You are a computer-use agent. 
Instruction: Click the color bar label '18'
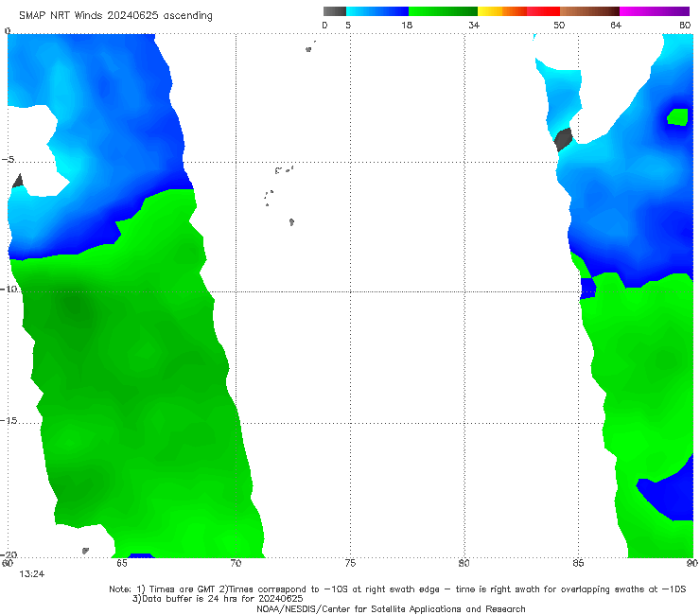[407, 26]
